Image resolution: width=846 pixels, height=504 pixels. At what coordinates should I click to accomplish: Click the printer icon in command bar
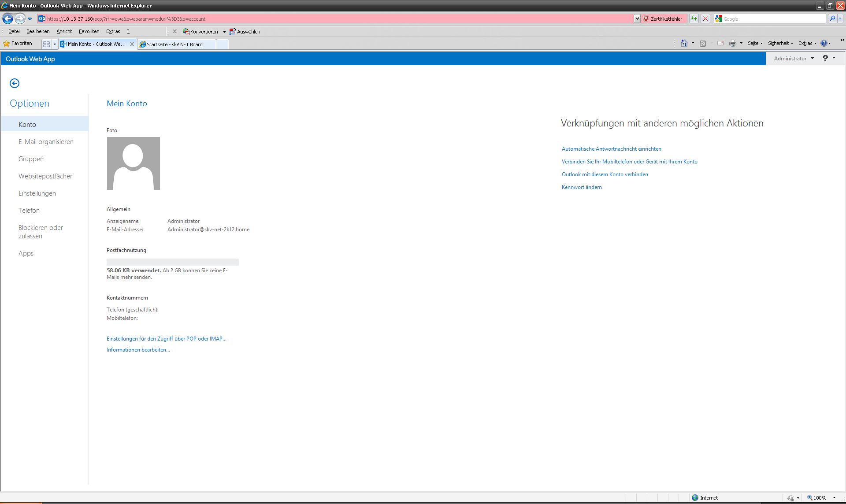point(732,43)
